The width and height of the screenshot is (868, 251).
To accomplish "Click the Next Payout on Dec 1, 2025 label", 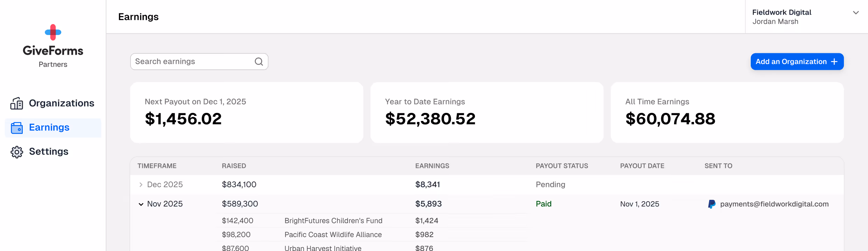I will click(x=195, y=102).
